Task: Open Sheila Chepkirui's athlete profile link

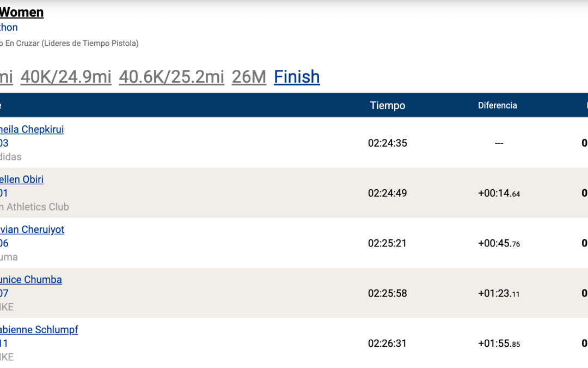Action: (32, 130)
